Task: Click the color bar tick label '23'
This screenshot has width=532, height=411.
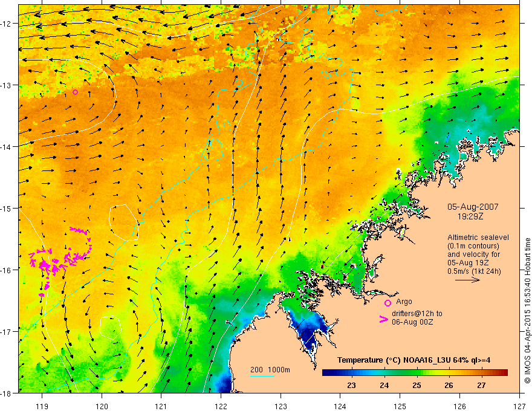Action: coord(351,385)
